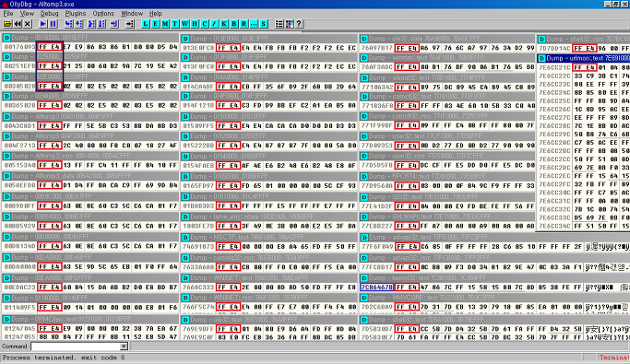The width and height of the screenshot is (630, 364).
Task: Open the File menu
Action: (8, 13)
